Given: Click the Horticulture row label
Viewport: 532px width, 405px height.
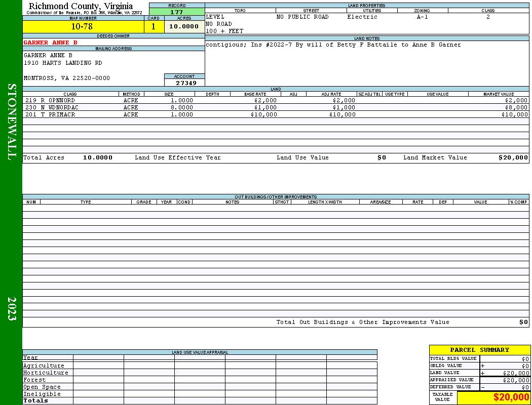Looking at the screenshot, I should [46, 373].
